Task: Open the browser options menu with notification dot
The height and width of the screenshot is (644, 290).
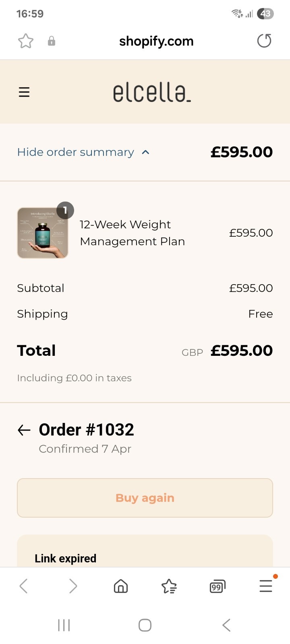Action: coord(266,586)
